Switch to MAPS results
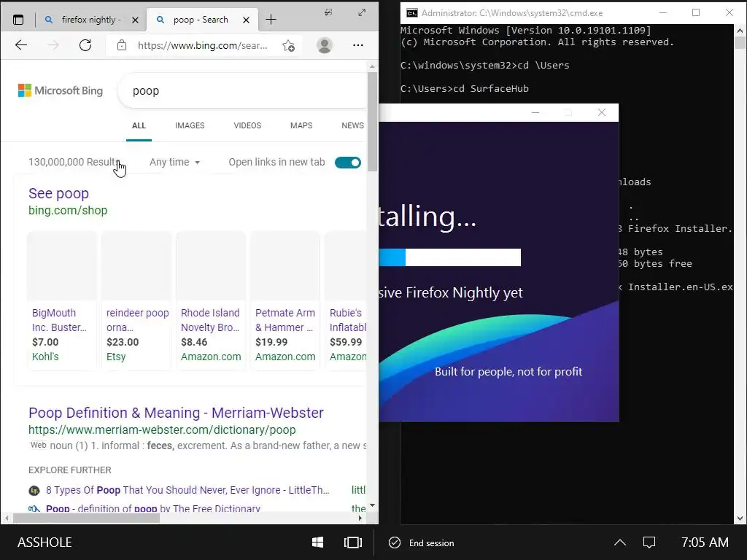The height and width of the screenshot is (560, 747). [x=301, y=125]
